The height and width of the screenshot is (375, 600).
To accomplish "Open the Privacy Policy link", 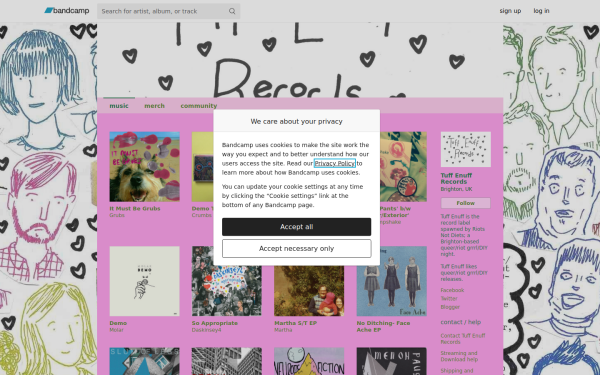I will pyautogui.click(x=335, y=163).
